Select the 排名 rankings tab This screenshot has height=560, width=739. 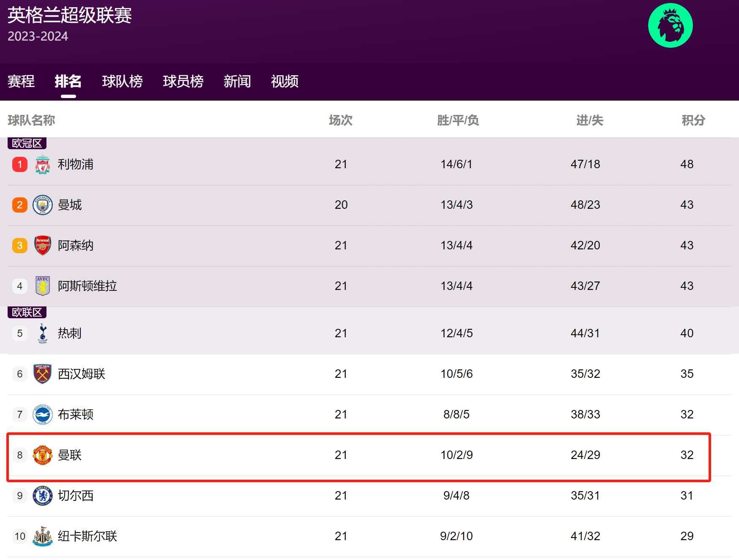[x=68, y=81]
